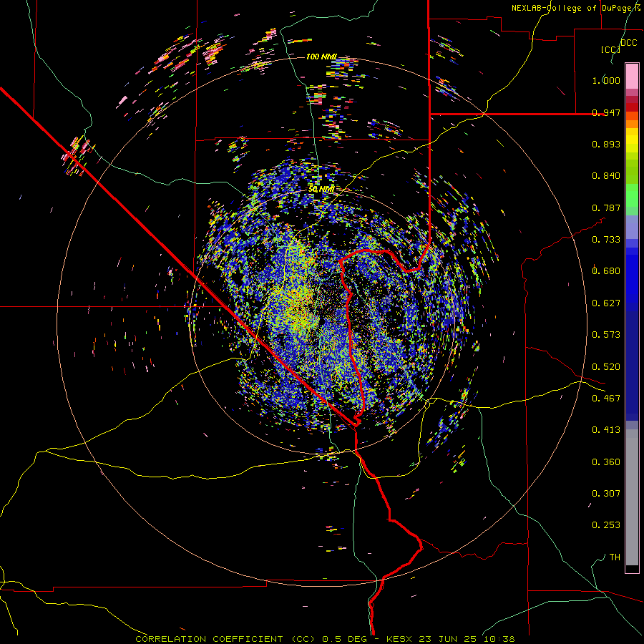This screenshot has width=644, height=644.
Task: Click the 0.680 legend value
Action: (x=606, y=271)
